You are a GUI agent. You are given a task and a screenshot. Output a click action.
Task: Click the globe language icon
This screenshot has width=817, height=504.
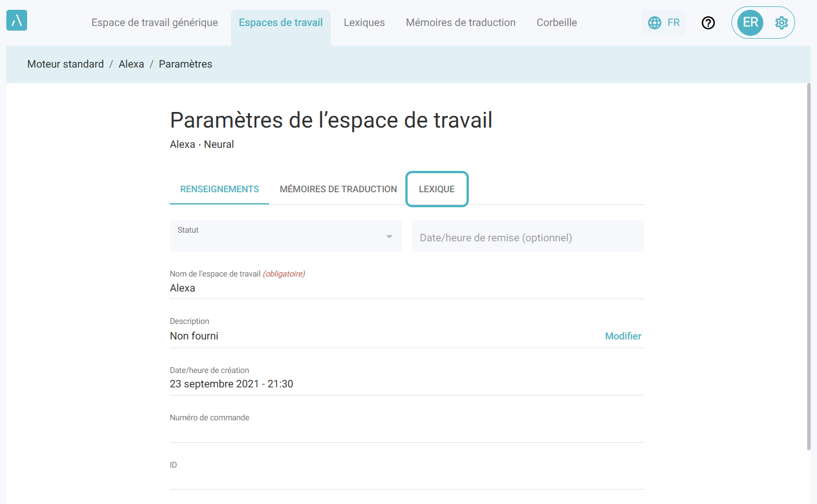point(654,23)
